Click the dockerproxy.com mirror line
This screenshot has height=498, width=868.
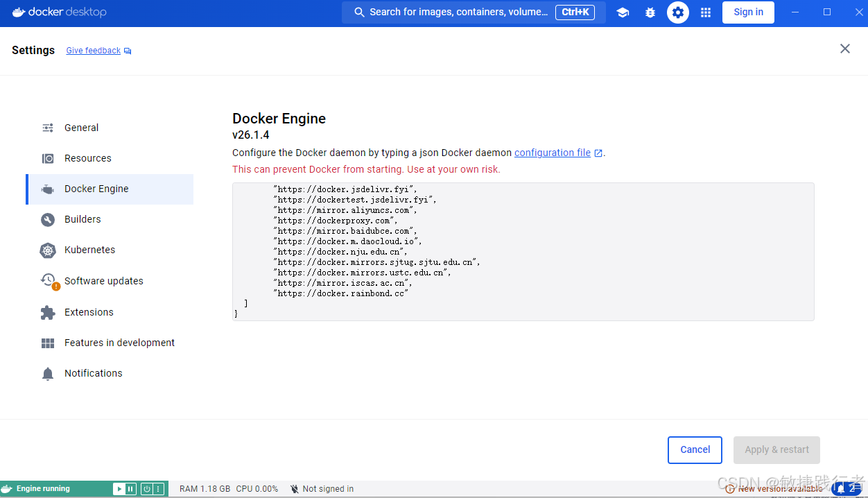(x=336, y=221)
